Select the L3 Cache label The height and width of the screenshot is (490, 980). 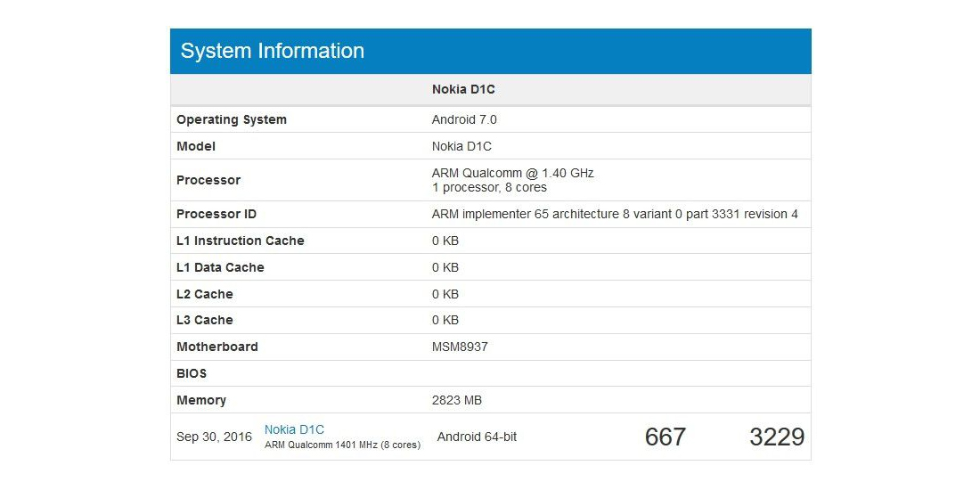pos(204,320)
